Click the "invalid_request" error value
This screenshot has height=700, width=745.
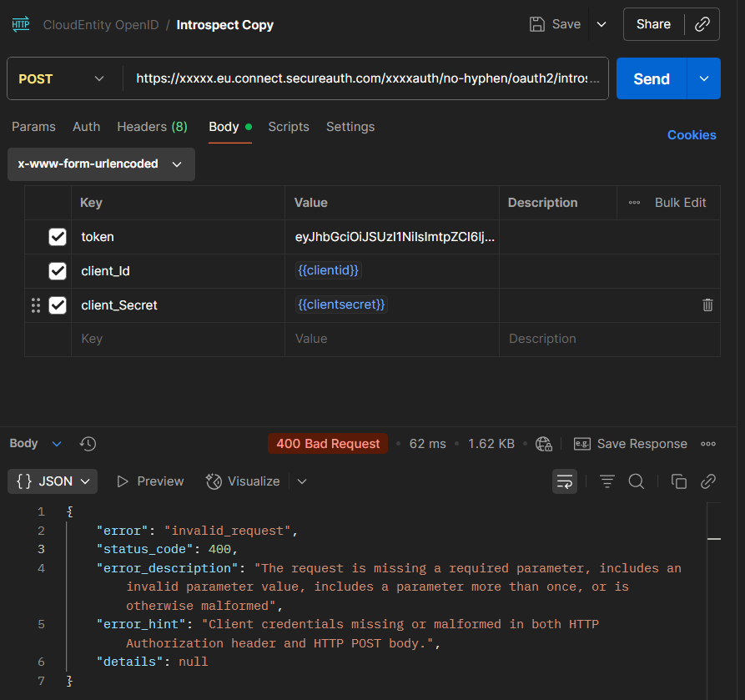228,531
